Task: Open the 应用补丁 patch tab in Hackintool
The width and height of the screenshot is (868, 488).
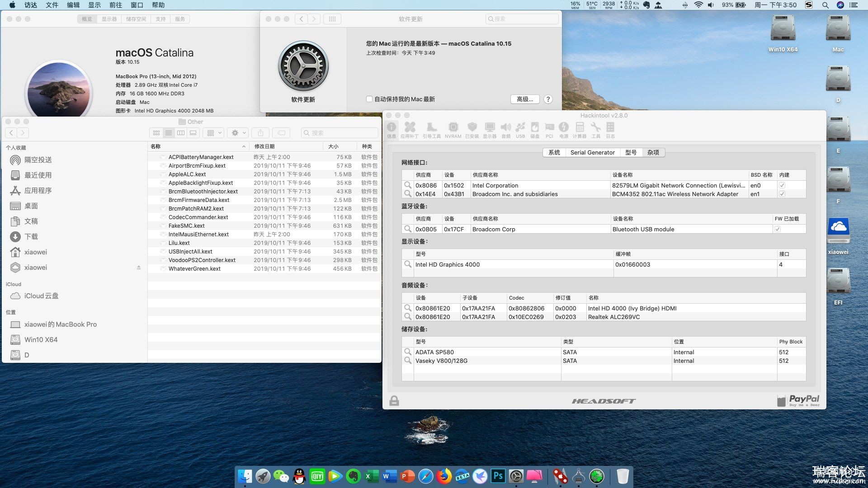Action: (x=410, y=130)
